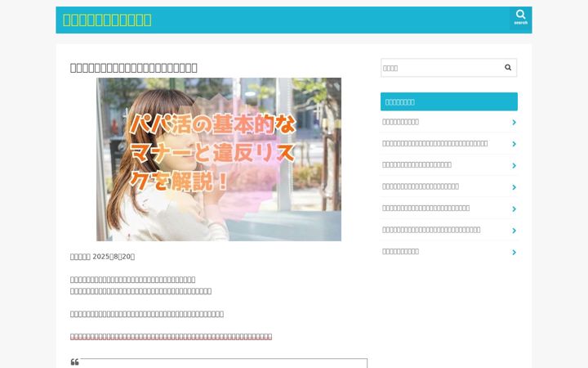The width and height of the screenshot is (588, 368).
Task: Click the article headline above the featured image
Action: click(134, 68)
